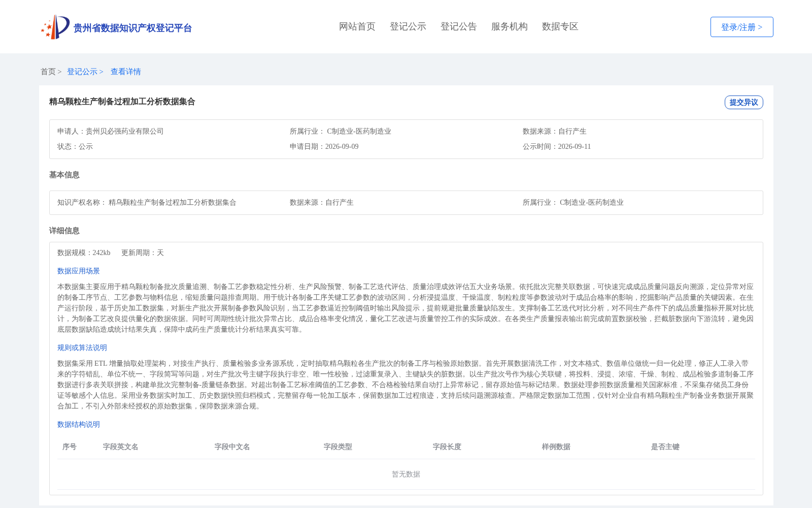Screen dimensions: 812x508
Task: Click the 提交异议 button
Action: (x=743, y=102)
